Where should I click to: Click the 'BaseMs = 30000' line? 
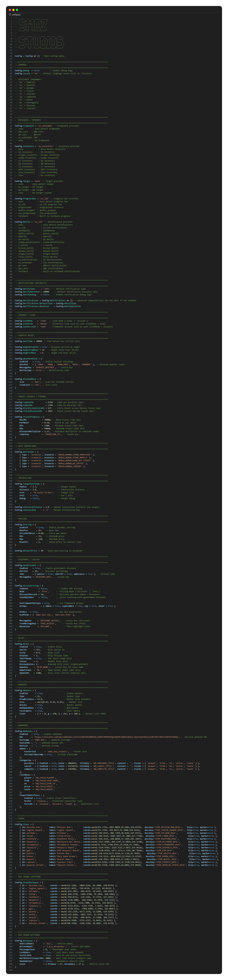coord(50,420)
